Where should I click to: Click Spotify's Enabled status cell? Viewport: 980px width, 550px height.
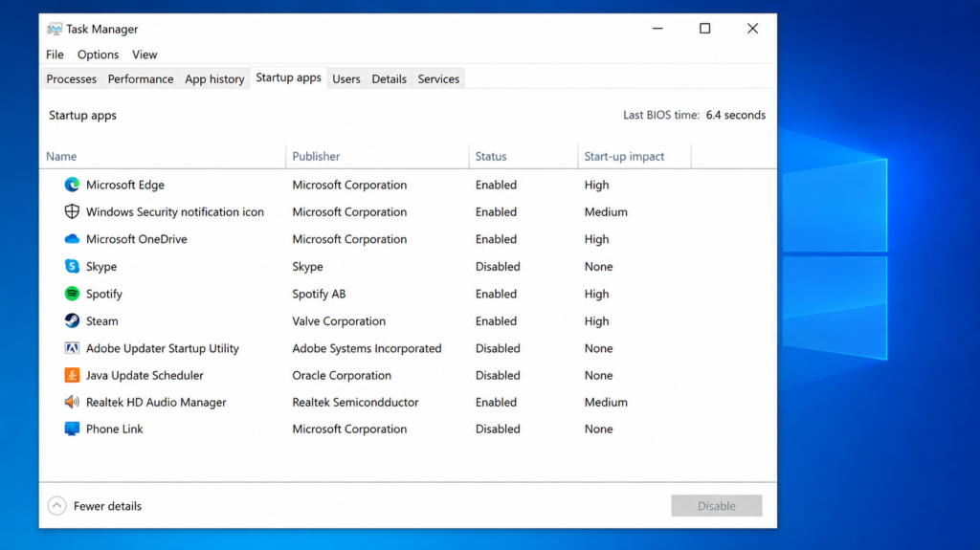pyautogui.click(x=496, y=293)
